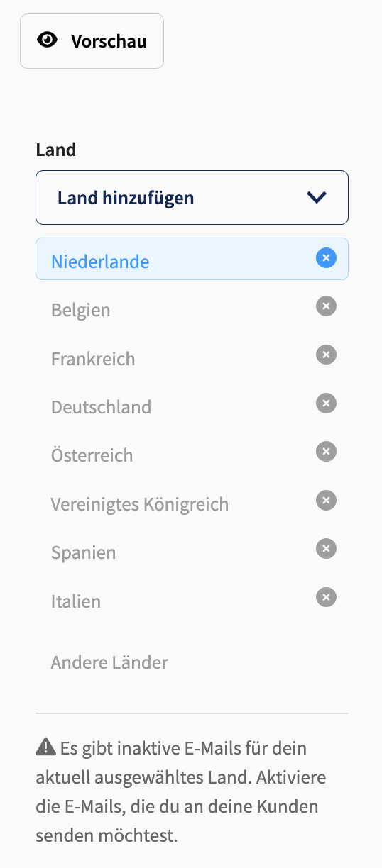Click the chevron arrow in Land hinzufügen

pyautogui.click(x=317, y=198)
